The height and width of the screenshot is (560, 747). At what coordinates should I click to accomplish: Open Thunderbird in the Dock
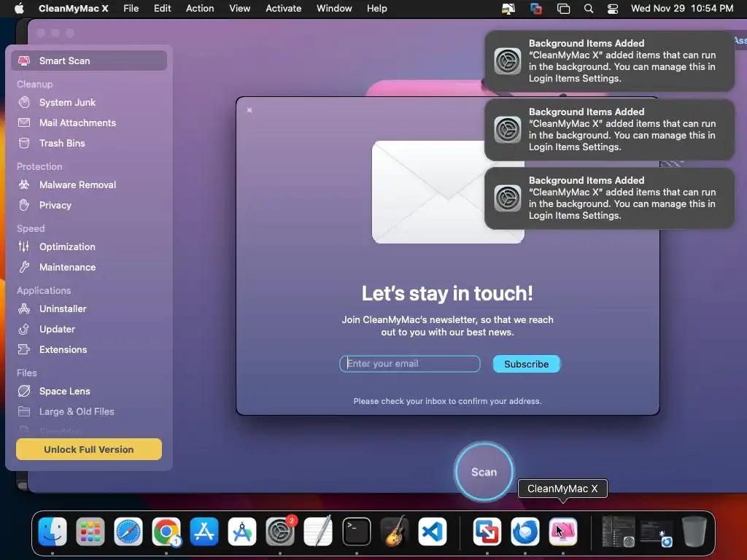pyautogui.click(x=525, y=532)
